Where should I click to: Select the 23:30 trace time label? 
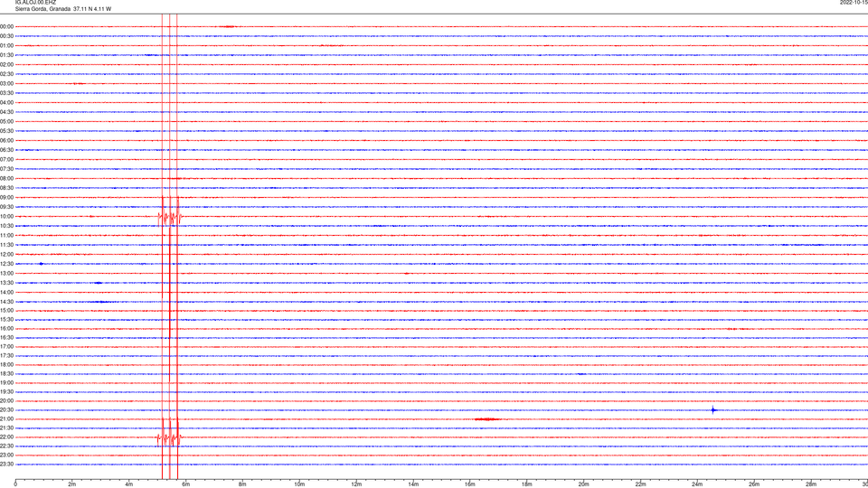pos(6,465)
